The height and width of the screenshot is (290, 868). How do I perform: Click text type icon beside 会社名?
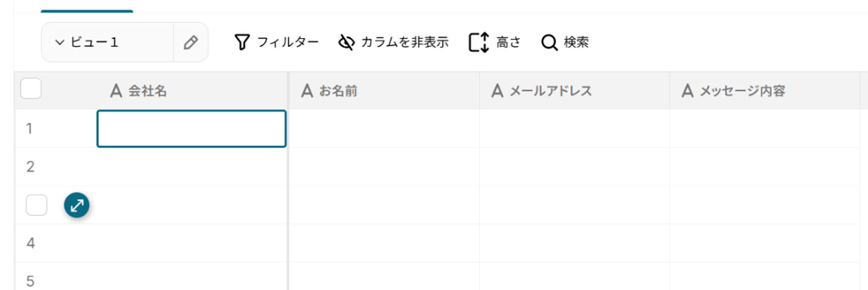pyautogui.click(x=116, y=91)
